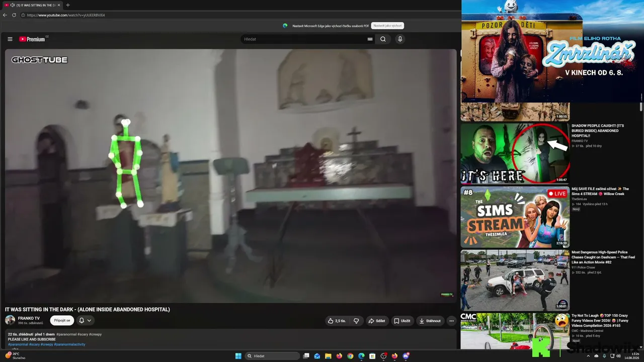Viewport: 644px width, 362px height.
Task: Click Nastavit jako výchozí button
Action: [387, 26]
